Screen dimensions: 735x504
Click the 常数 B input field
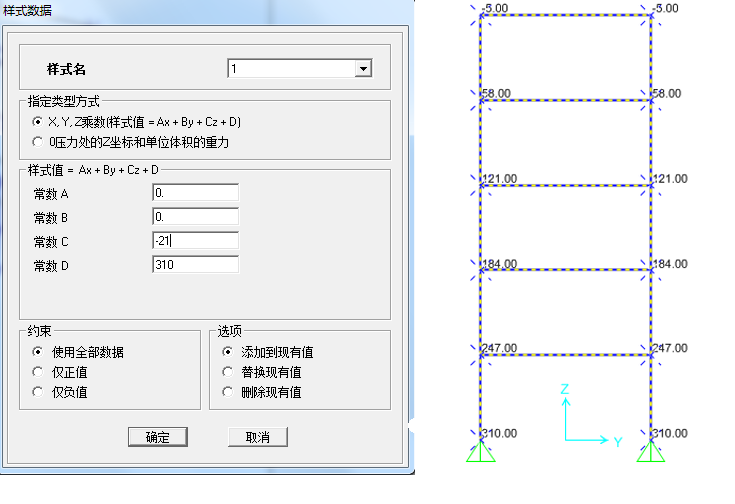click(x=195, y=216)
